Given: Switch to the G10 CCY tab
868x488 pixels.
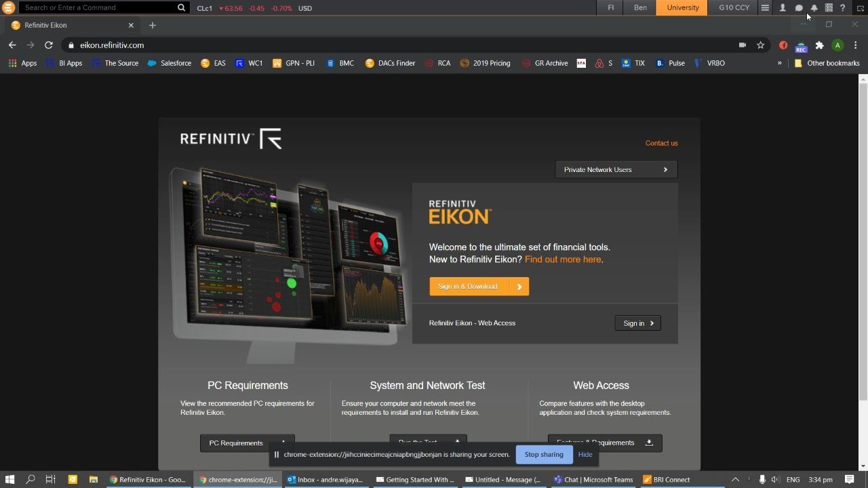Looking at the screenshot, I should (734, 7).
